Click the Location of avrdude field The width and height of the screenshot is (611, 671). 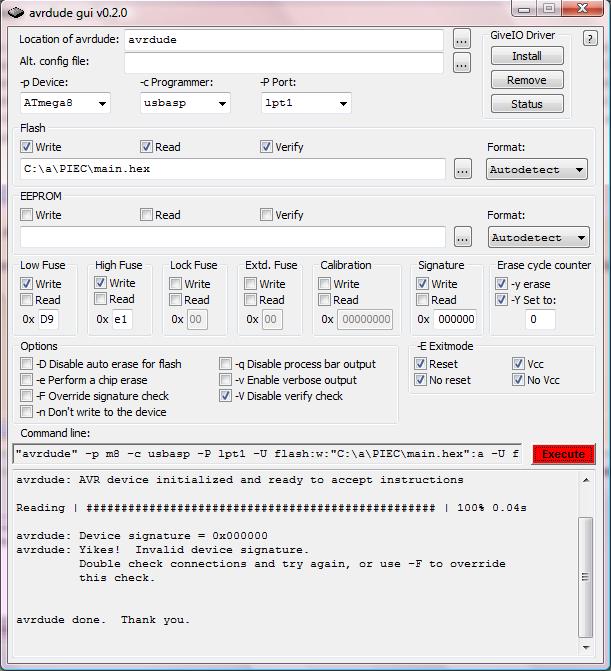284,40
